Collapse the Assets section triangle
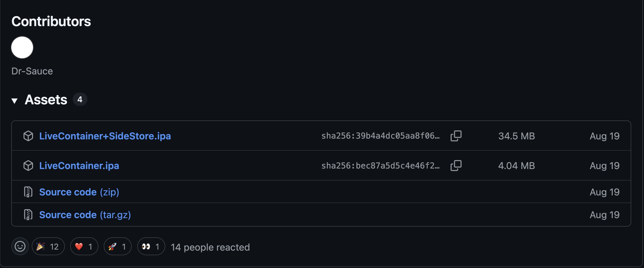The image size is (644, 268). point(15,101)
